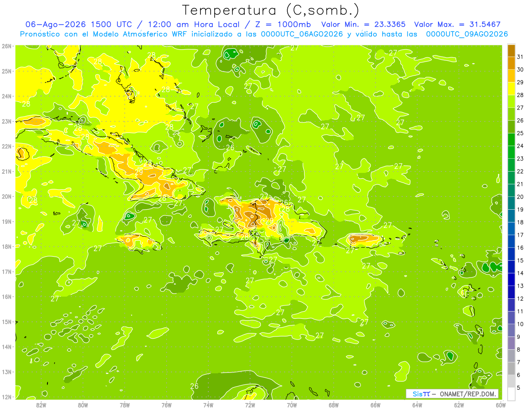
Task: Click the '74W' longitude axis label
Action: [x=208, y=405]
